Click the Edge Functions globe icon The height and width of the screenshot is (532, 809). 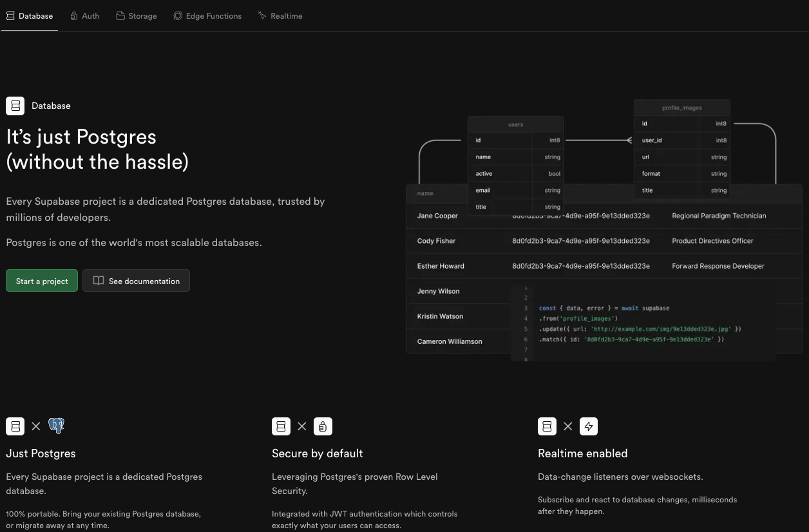[178, 15]
